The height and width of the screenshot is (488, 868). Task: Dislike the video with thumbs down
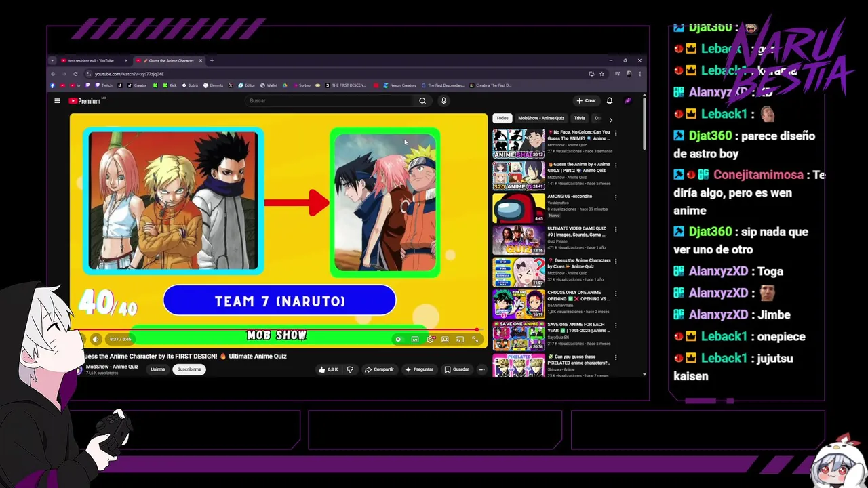pos(350,369)
